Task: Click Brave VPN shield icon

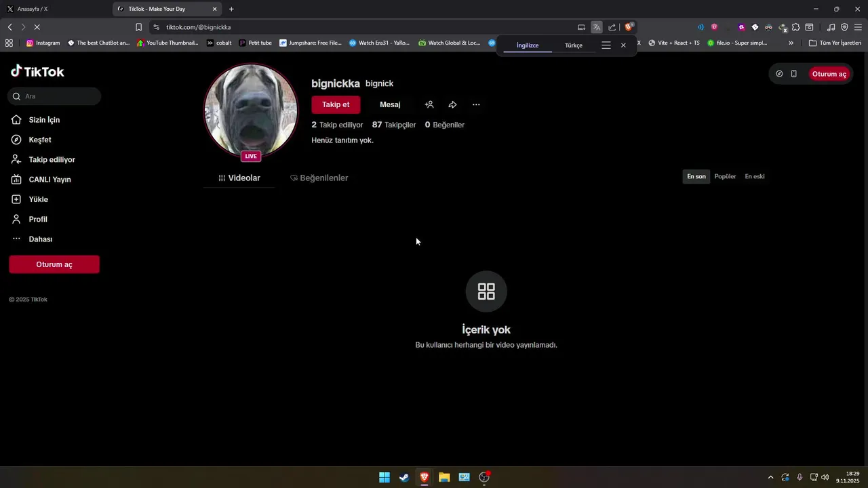Action: tap(844, 27)
